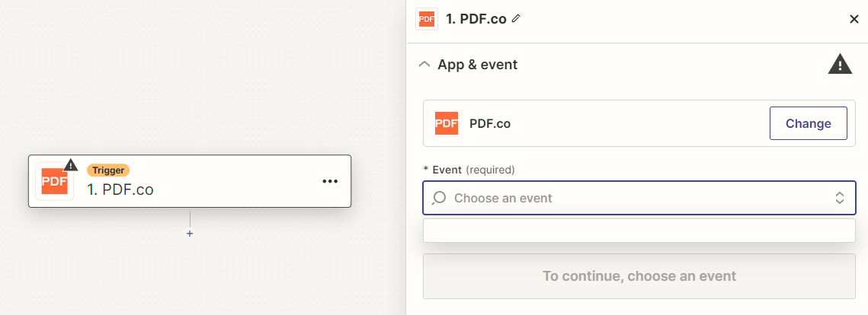Open the three-dot menu on the trigger step
Viewport: 868px width, 315px height.
329,181
